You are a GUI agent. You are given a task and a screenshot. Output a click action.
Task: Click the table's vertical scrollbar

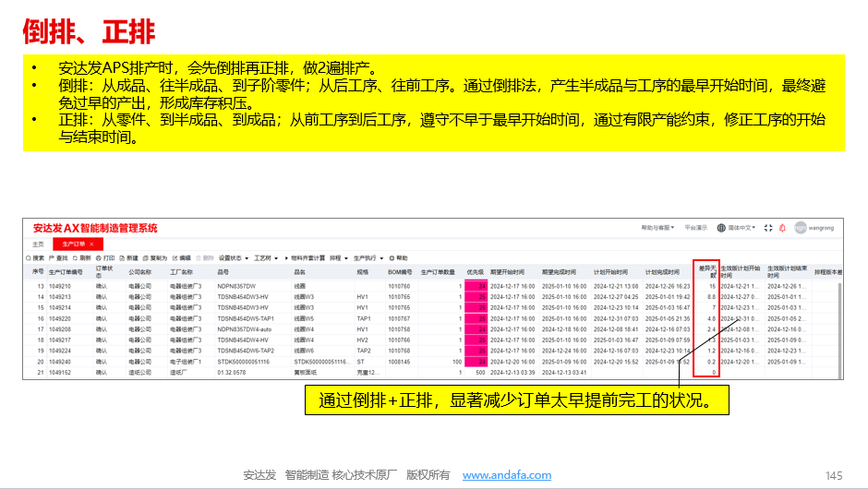click(839, 329)
